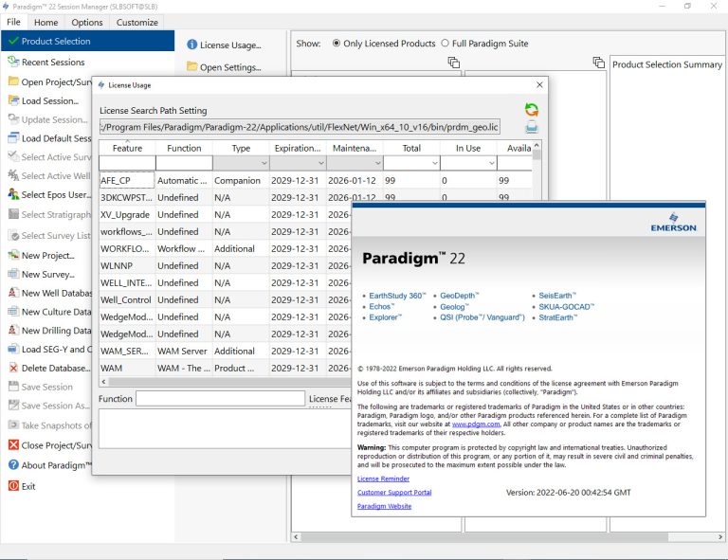Open License Reminder link
The image size is (728, 560).
[383, 479]
